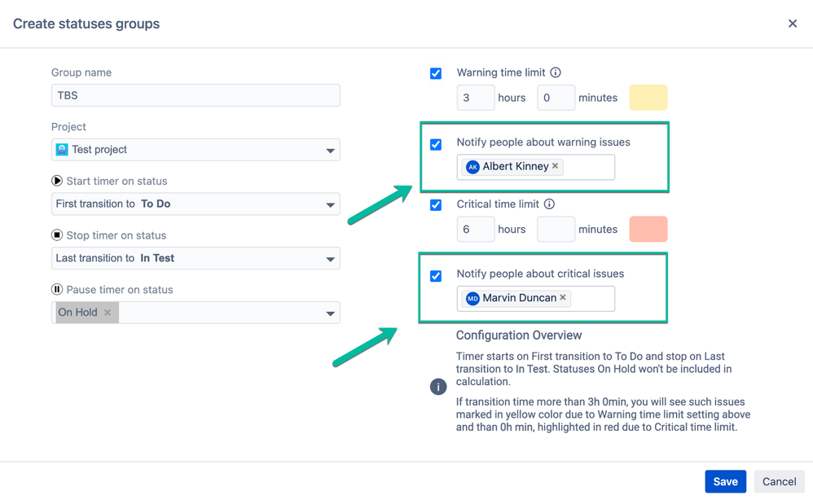Remove the On Hold status tag
The image size is (813, 504).
(x=107, y=312)
